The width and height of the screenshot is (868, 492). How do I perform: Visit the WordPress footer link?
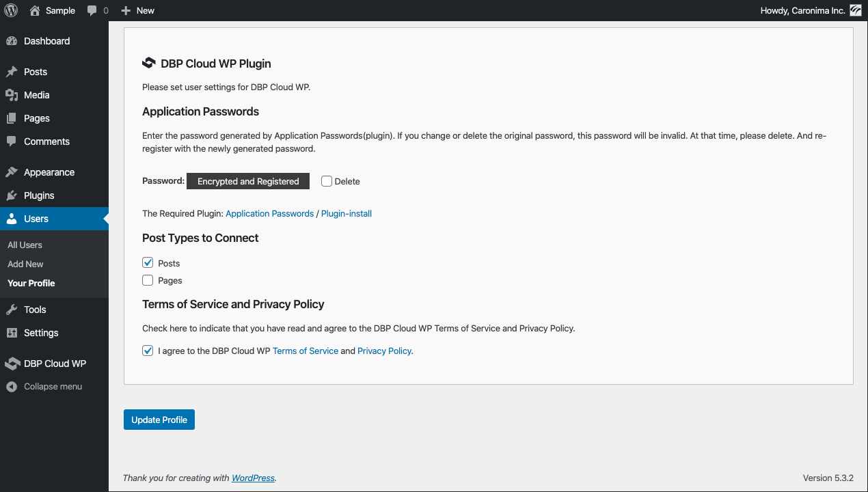click(253, 478)
